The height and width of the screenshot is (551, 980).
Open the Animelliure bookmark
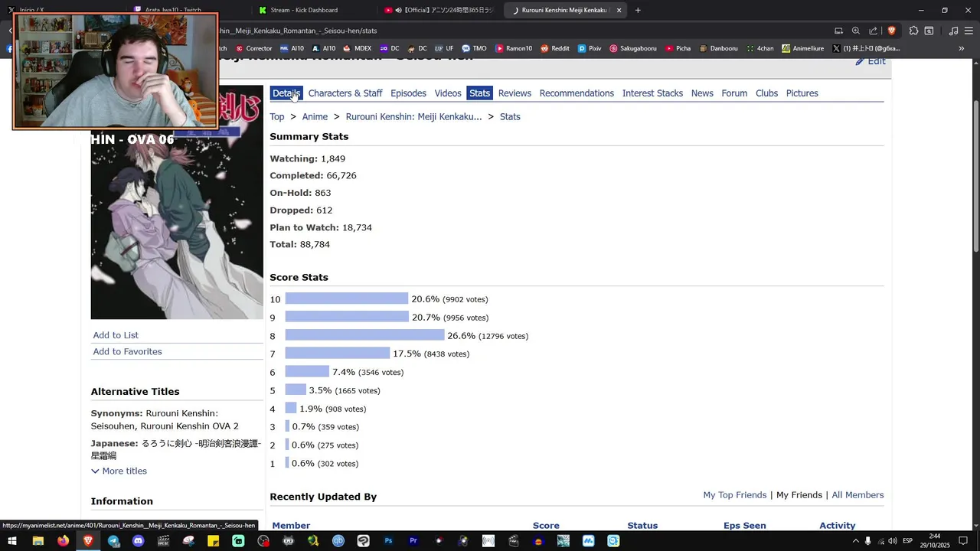(x=803, y=48)
